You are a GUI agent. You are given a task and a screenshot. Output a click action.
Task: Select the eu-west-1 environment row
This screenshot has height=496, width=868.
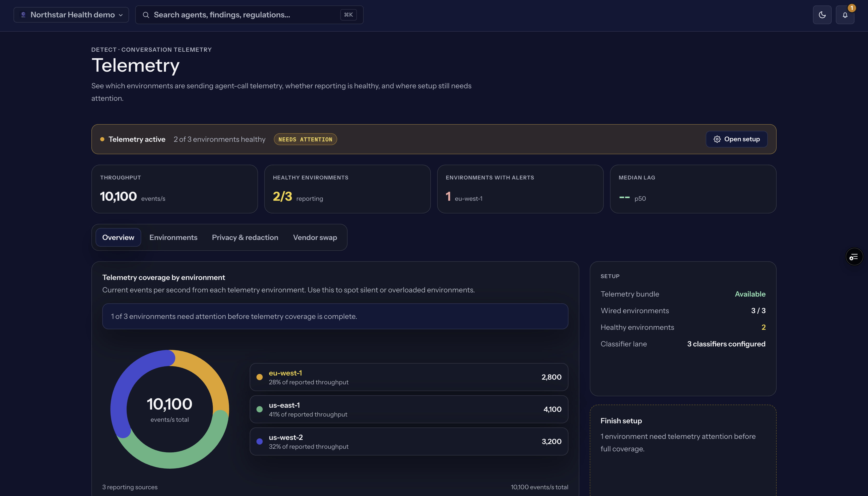click(409, 377)
